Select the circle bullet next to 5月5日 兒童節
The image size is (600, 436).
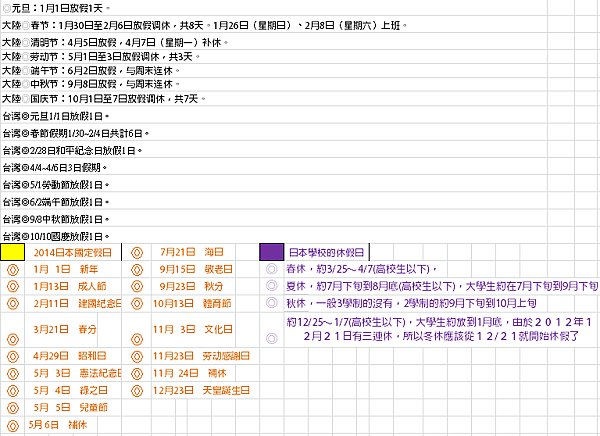(x=13, y=408)
